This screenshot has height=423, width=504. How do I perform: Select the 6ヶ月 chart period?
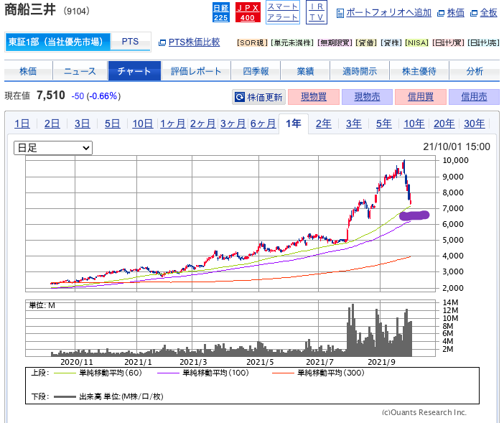pos(263,124)
